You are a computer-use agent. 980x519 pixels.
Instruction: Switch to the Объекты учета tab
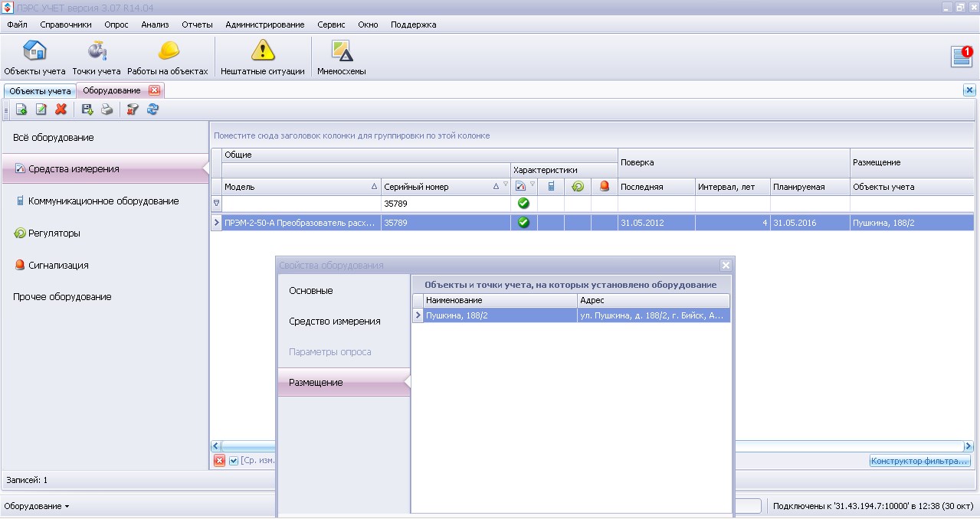tap(40, 91)
